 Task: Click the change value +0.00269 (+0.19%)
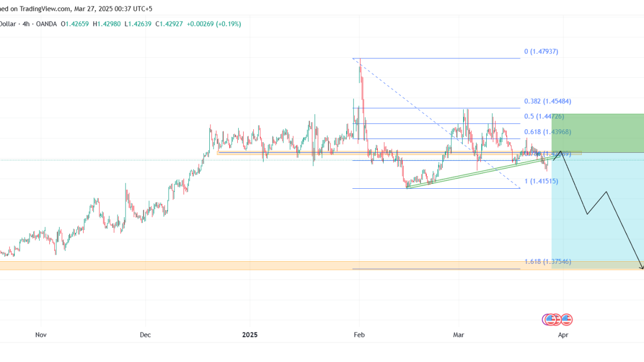point(214,24)
